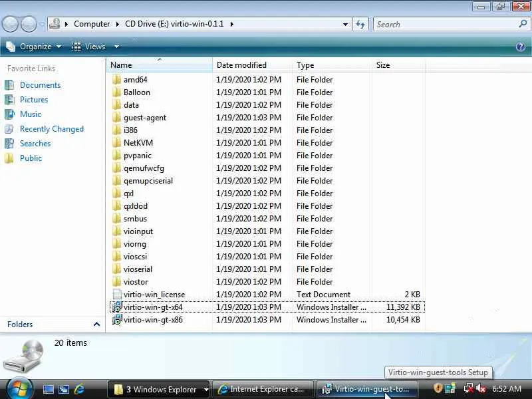This screenshot has width=532, height=399.
Task: Open Searches favorite link
Action: [35, 144]
